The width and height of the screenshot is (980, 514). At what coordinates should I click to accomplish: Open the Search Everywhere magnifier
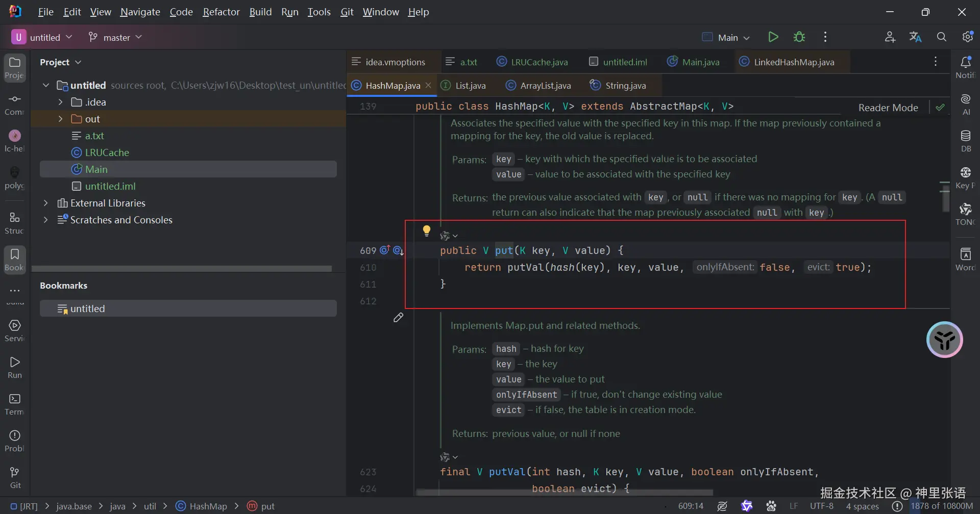tap(941, 37)
